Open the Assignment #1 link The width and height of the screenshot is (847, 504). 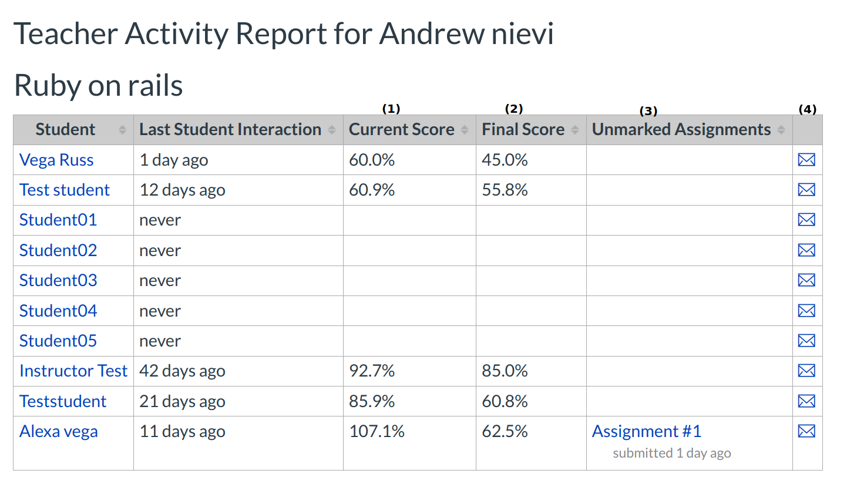coord(646,431)
